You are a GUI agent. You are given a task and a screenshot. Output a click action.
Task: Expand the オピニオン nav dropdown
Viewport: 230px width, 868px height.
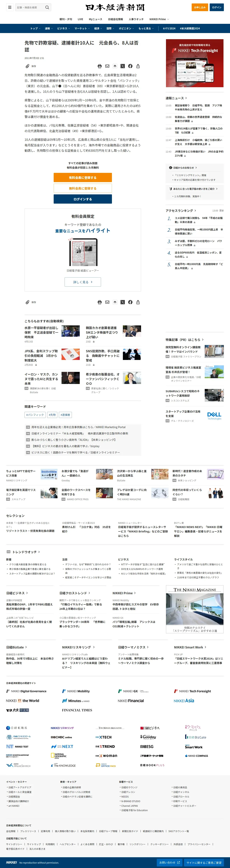click(x=127, y=28)
